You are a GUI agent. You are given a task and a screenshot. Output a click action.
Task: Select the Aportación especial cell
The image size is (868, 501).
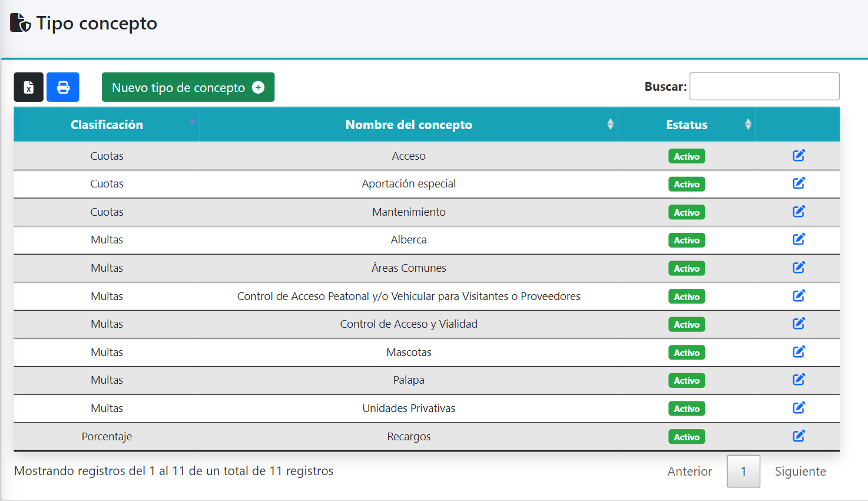pyautogui.click(x=409, y=184)
